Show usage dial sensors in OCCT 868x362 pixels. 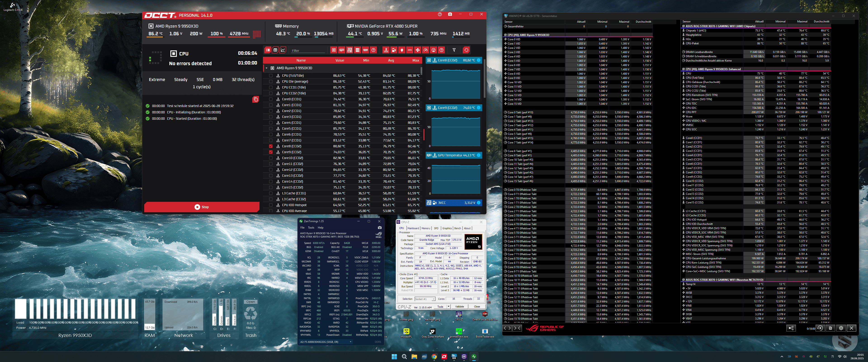(433, 50)
